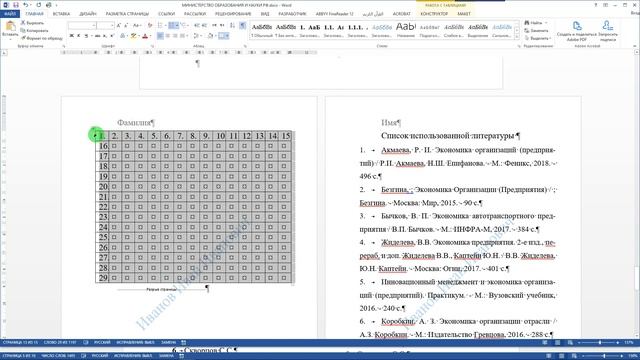Toggle strikethrough formatting

(x=97, y=36)
